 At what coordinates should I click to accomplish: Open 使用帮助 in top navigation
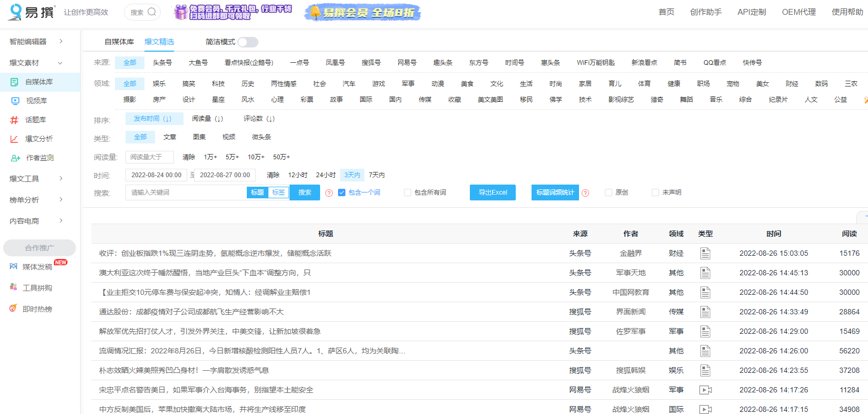[x=847, y=12]
